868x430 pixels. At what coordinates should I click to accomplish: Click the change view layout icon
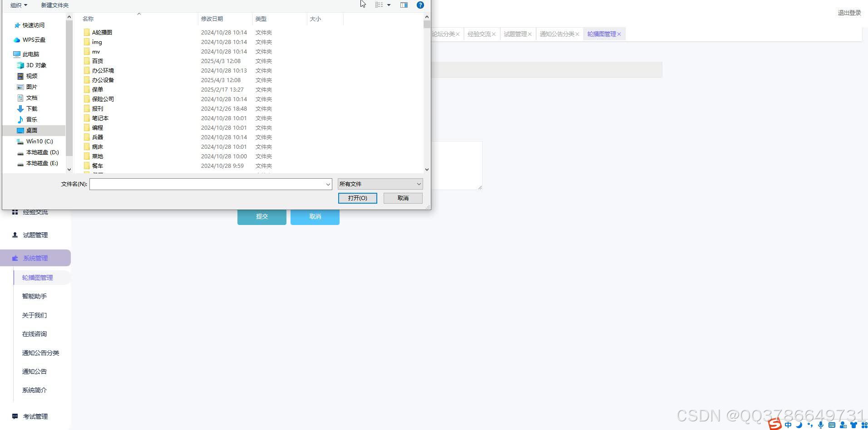(x=379, y=5)
